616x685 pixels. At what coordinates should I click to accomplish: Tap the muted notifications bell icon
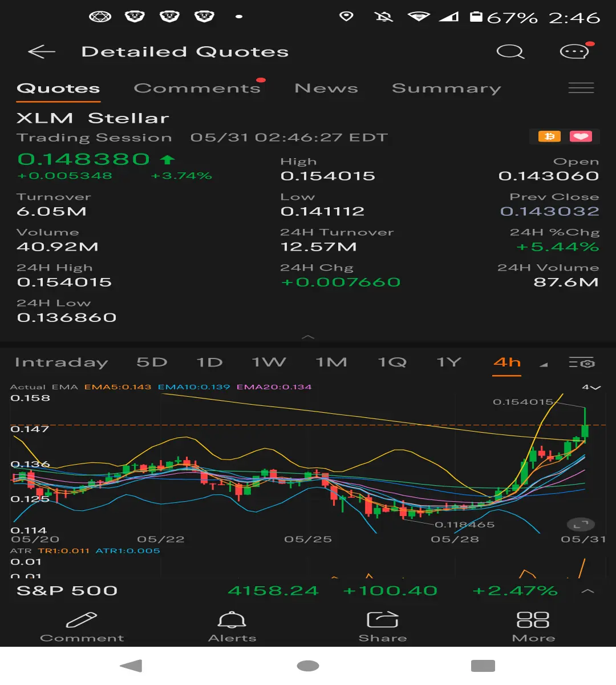[383, 17]
